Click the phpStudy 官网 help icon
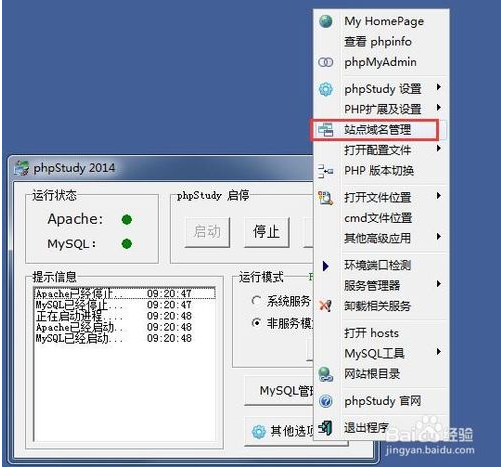Image resolution: width=501 pixels, height=467 pixels. pos(326,401)
